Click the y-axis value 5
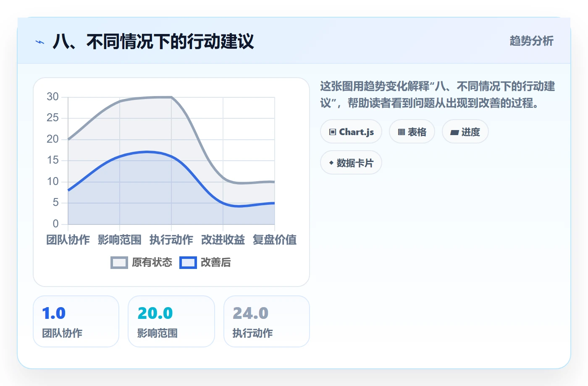This screenshot has width=588, height=386. point(55,203)
